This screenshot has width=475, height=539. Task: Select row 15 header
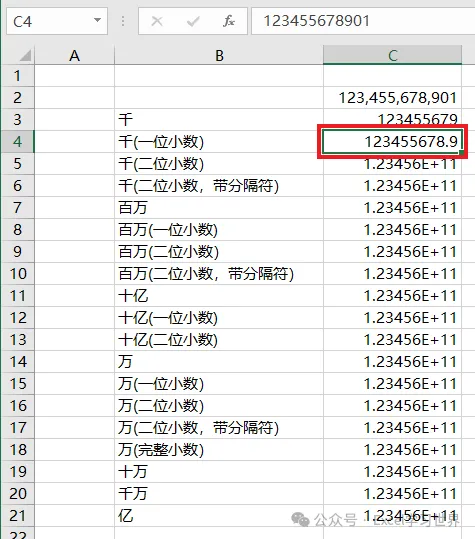coord(18,384)
